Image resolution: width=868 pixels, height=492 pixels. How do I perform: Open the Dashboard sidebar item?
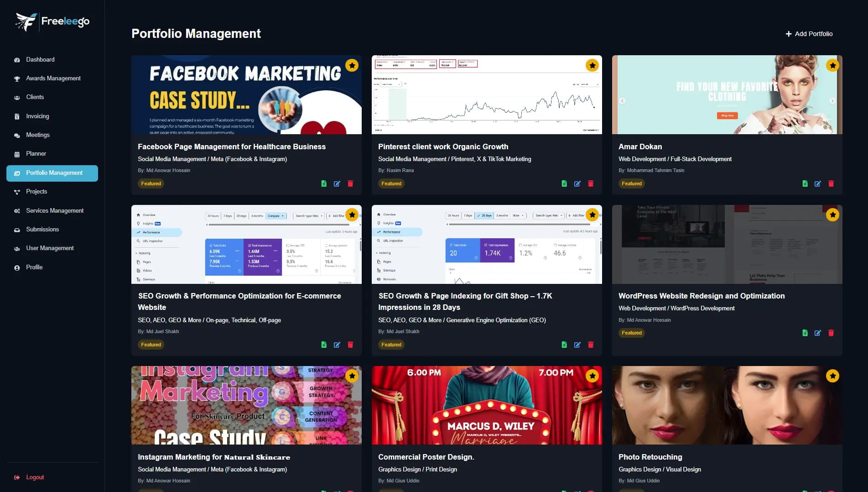[x=52, y=60]
